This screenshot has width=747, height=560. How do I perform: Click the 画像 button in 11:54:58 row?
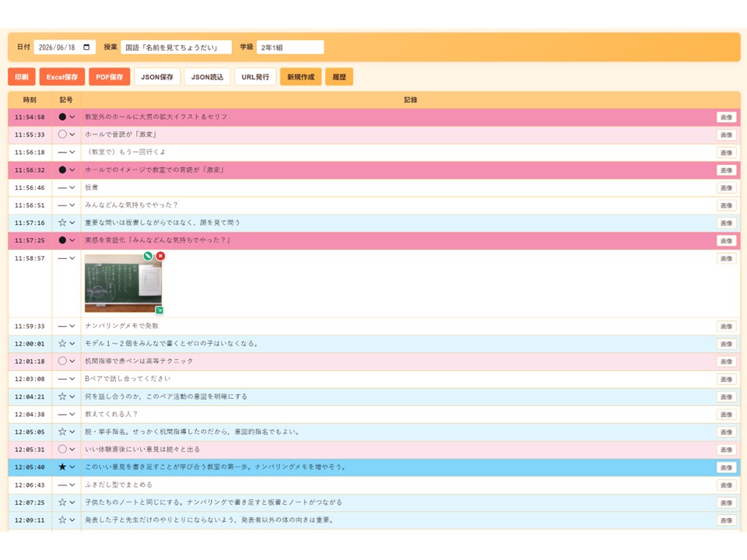pyautogui.click(x=727, y=117)
